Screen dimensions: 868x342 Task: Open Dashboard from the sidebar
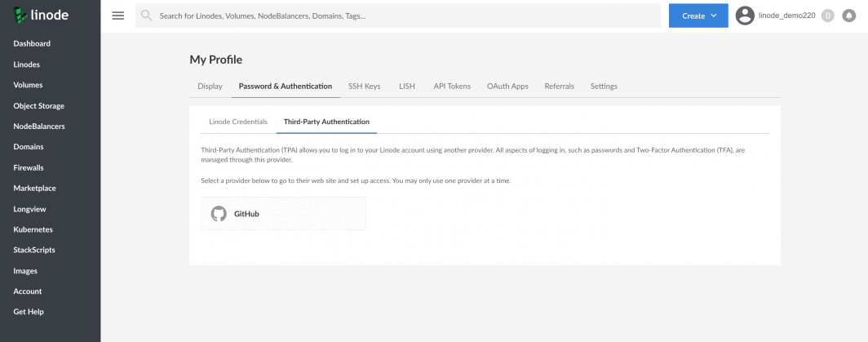[32, 43]
